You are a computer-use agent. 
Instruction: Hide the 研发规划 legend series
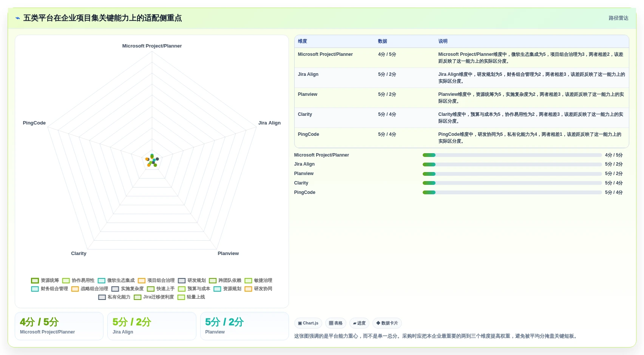(192, 280)
